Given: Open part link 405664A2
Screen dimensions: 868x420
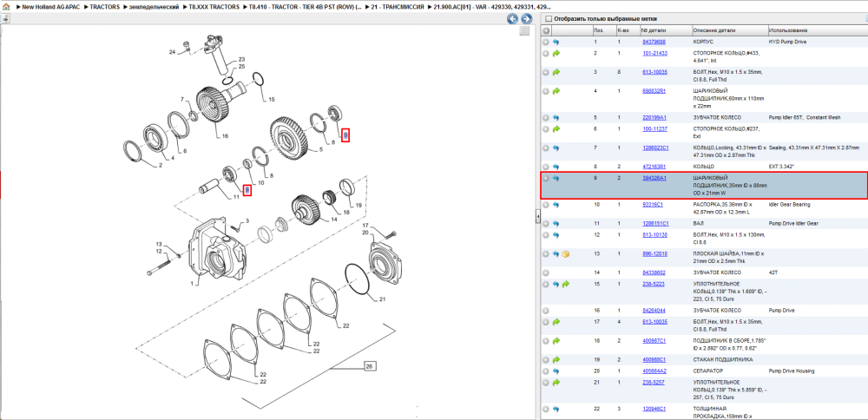Looking at the screenshot, I should (654, 371).
